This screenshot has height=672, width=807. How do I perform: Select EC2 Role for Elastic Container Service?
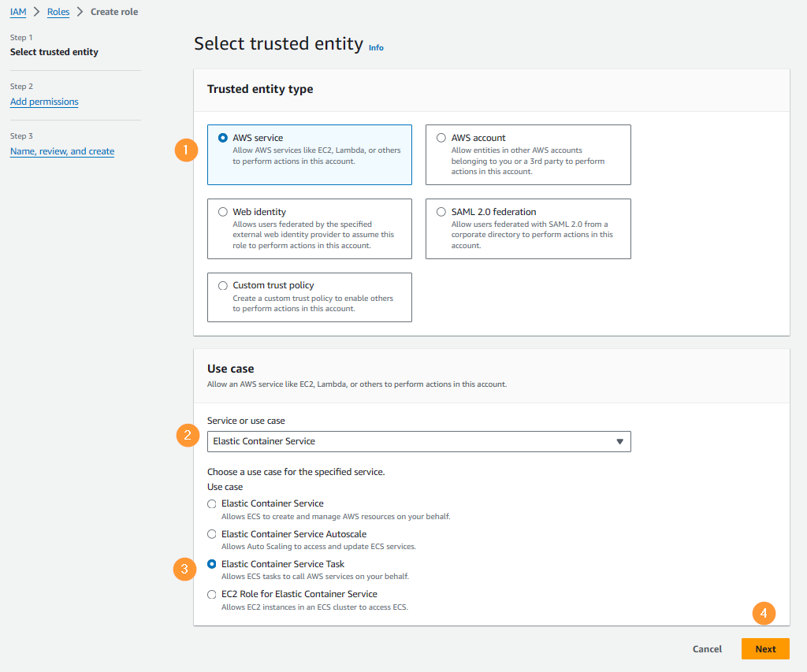pos(211,594)
